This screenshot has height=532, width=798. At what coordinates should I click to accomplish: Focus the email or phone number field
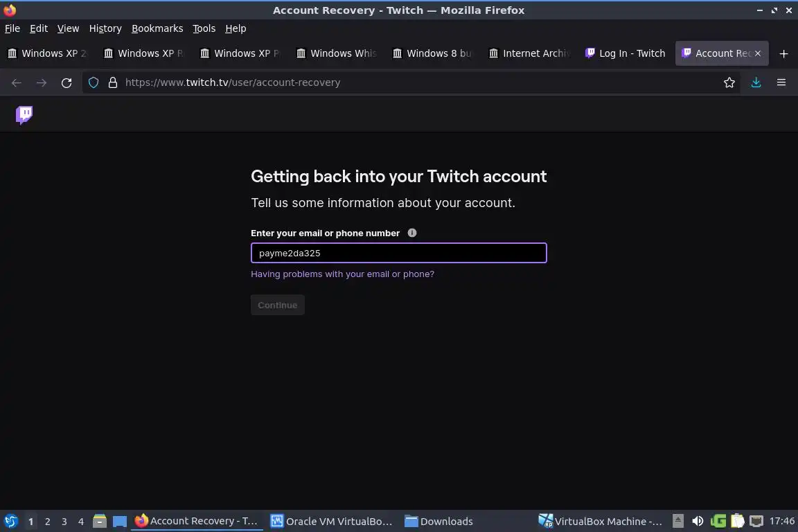coord(398,253)
